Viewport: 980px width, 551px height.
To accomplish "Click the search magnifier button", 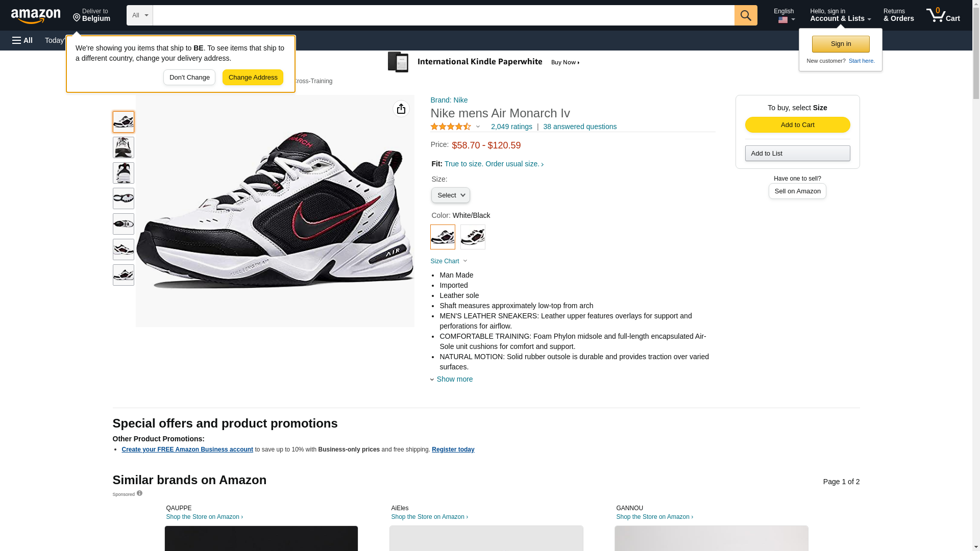I will [746, 15].
